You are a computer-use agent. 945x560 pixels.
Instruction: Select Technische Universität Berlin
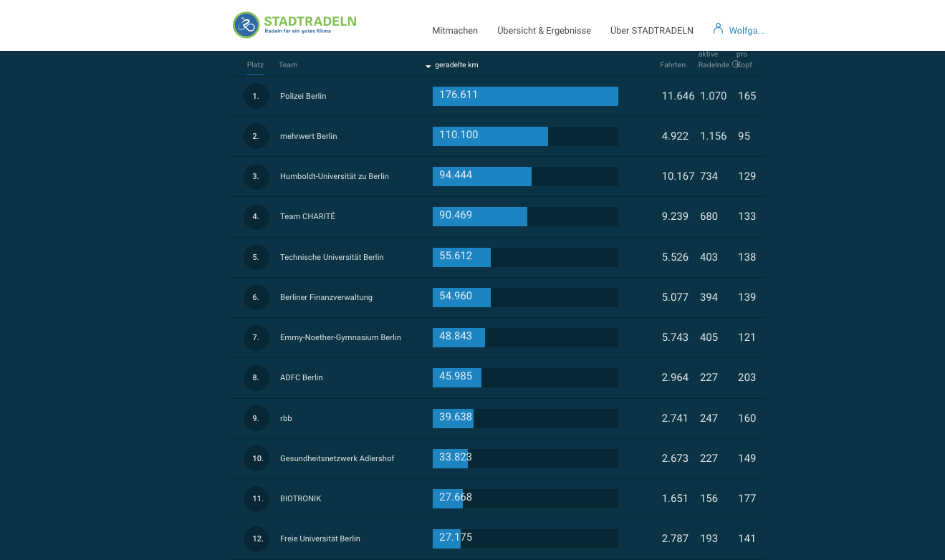[332, 257]
